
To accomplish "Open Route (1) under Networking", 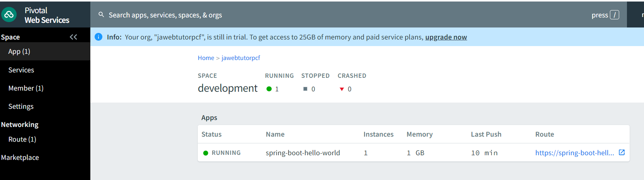I will [x=22, y=139].
